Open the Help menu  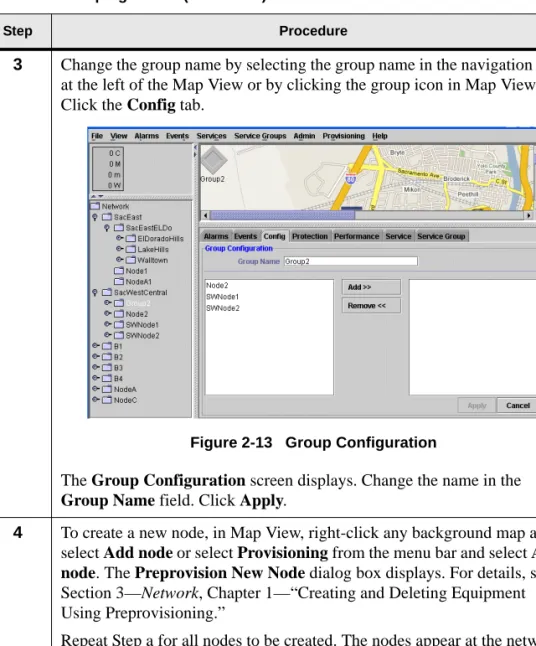pyautogui.click(x=380, y=136)
